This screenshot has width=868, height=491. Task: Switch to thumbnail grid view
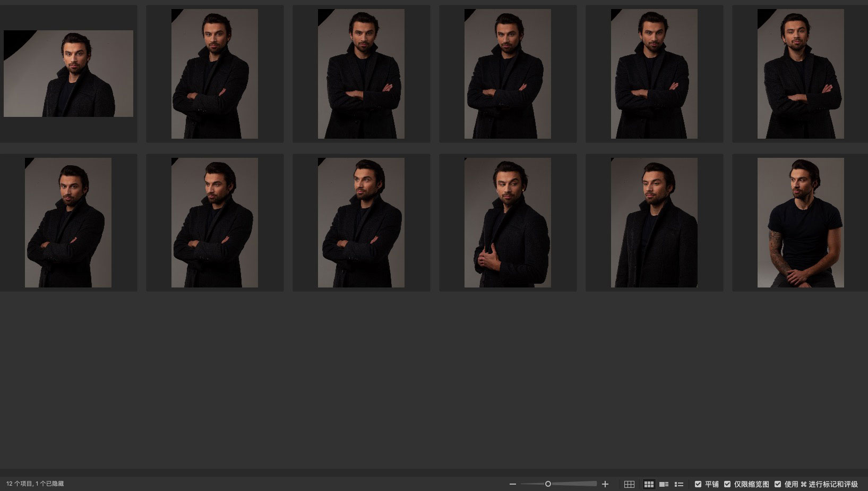[649, 484]
